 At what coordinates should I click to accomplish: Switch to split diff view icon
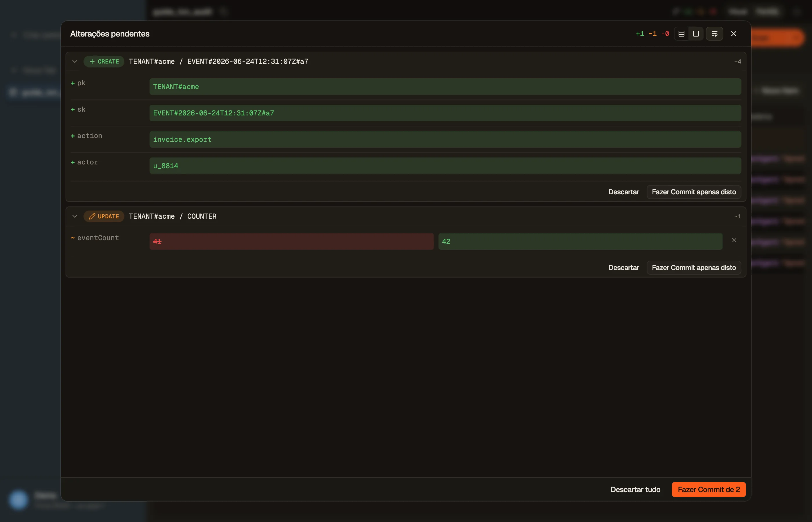click(696, 34)
